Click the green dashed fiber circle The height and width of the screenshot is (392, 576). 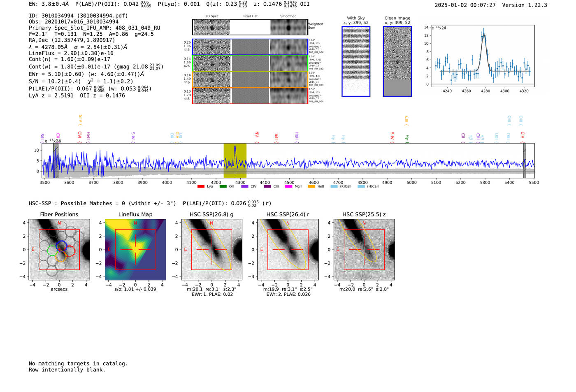coord(52,251)
